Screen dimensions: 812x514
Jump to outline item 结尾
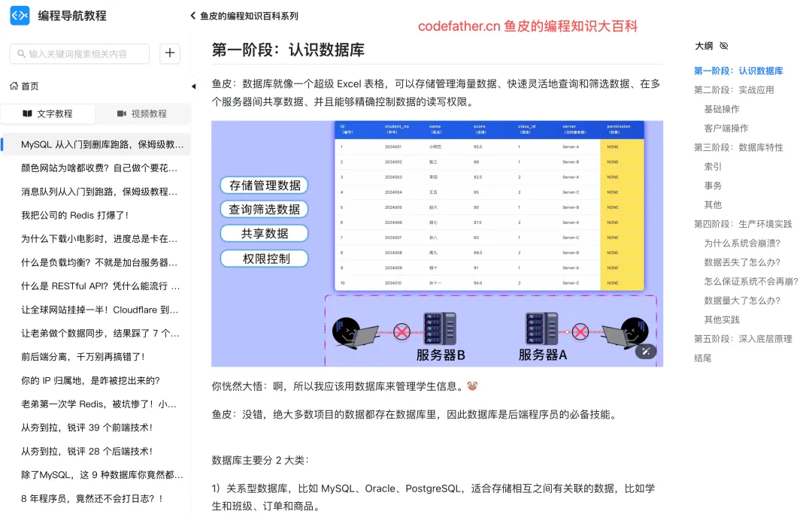coord(703,358)
